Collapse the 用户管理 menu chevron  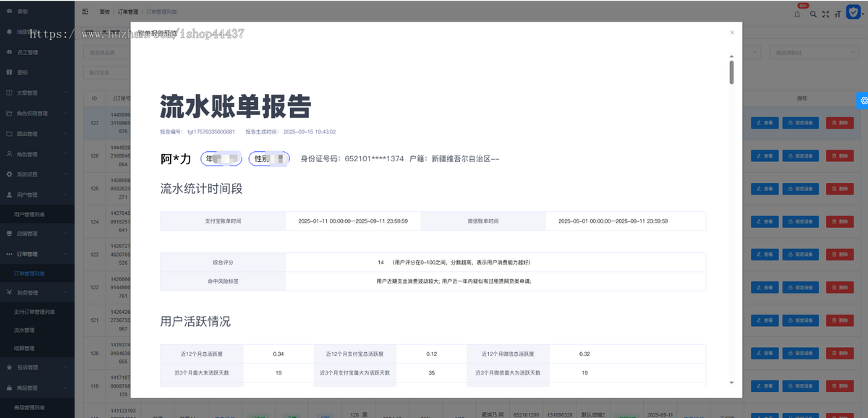pos(65,195)
